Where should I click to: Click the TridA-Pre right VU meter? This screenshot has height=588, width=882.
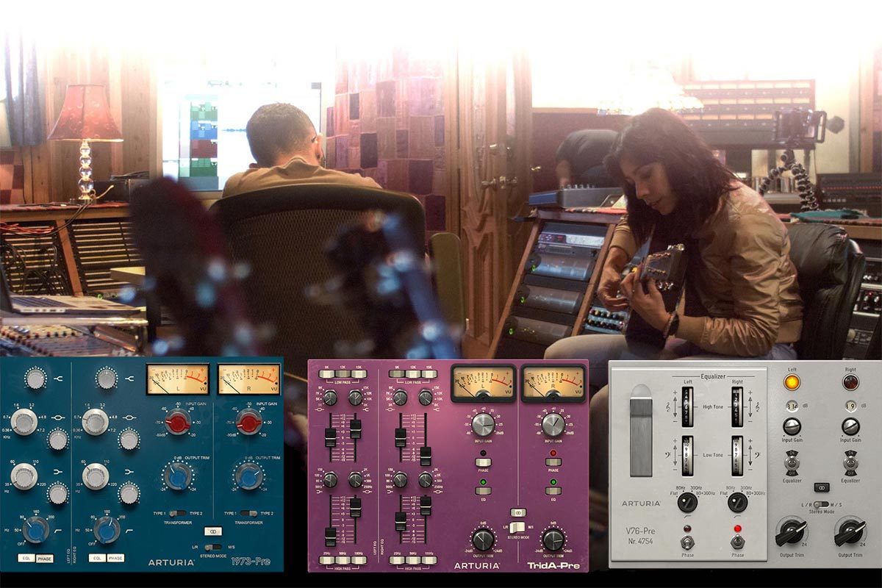pos(553,384)
